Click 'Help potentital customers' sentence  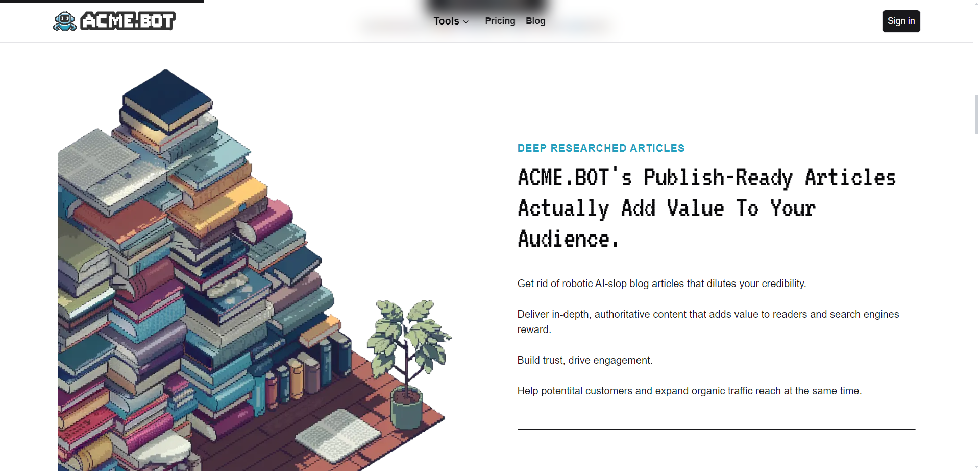click(x=689, y=391)
